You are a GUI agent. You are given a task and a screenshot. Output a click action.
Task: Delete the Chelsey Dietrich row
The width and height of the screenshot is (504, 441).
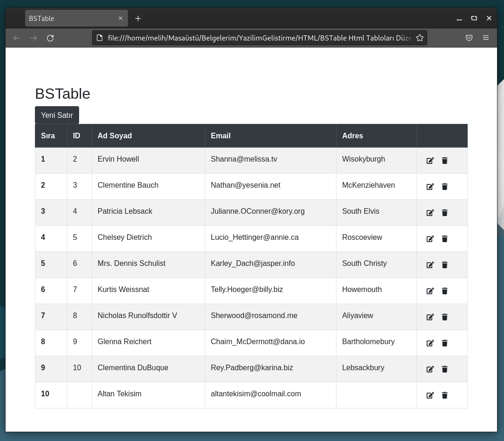click(x=444, y=239)
